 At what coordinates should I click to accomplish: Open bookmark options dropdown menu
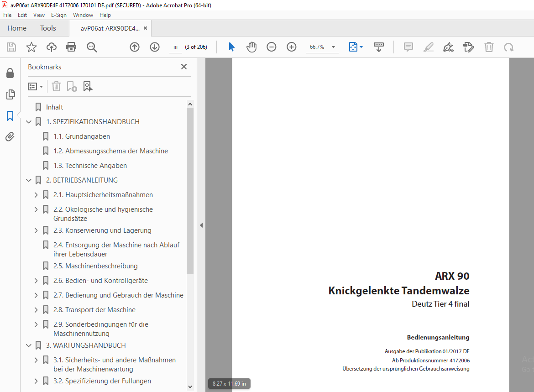(x=35, y=87)
